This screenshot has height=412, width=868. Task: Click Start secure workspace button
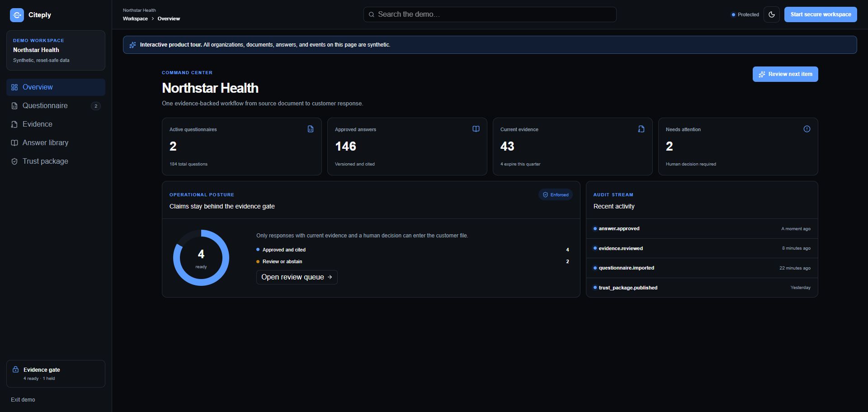pyautogui.click(x=821, y=14)
